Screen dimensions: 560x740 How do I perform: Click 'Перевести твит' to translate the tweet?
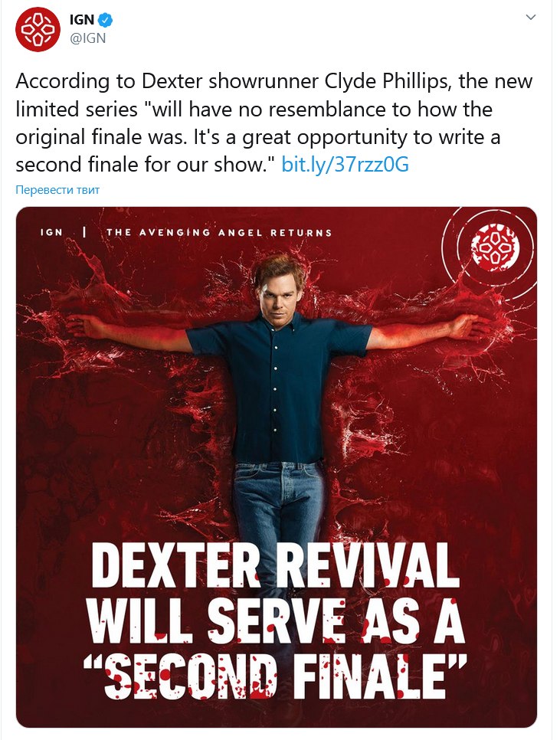click(57, 190)
